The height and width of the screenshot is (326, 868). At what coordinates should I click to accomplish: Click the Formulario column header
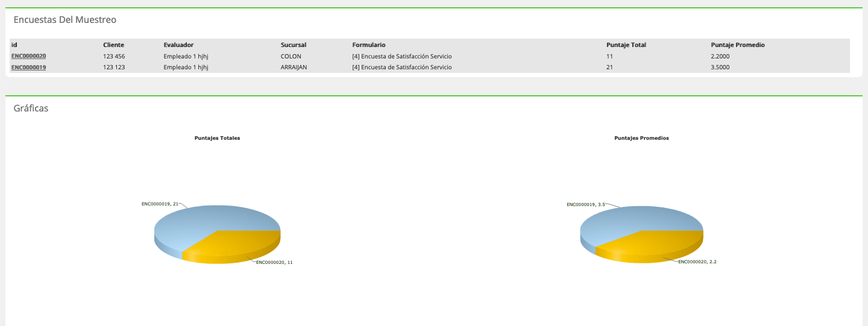point(369,45)
